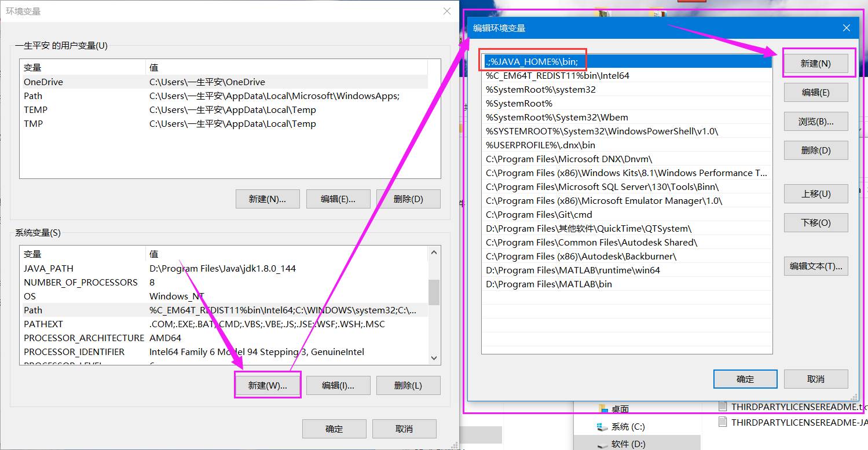Select %USERPROFILE%\.dnx\bin entry
868x450 pixels.
point(627,145)
